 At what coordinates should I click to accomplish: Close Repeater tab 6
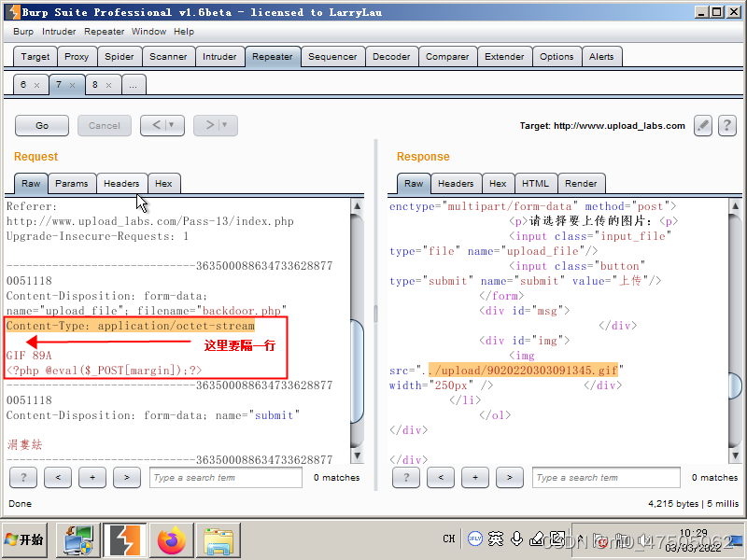[x=36, y=86]
